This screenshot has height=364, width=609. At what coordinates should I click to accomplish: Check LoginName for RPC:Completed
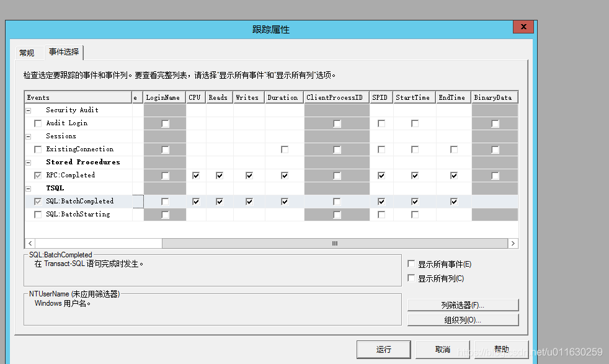[165, 175]
